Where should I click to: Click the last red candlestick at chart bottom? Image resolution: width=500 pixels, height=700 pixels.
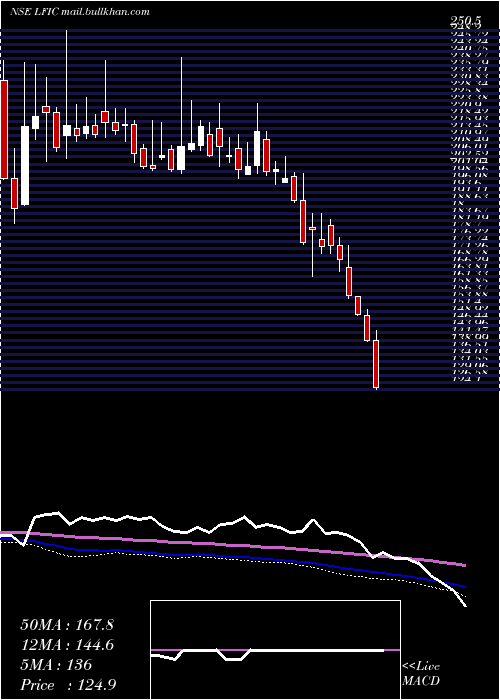(x=376, y=364)
